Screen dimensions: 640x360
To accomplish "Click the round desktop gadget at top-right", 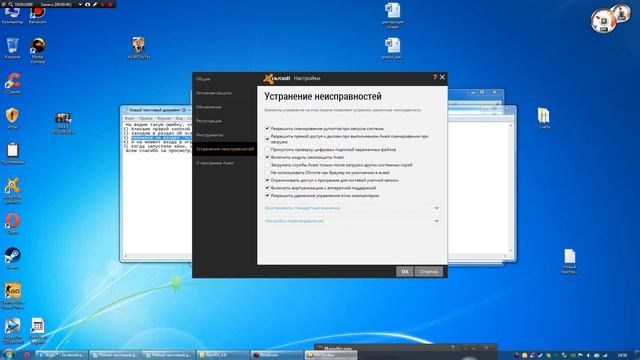I will (603, 20).
